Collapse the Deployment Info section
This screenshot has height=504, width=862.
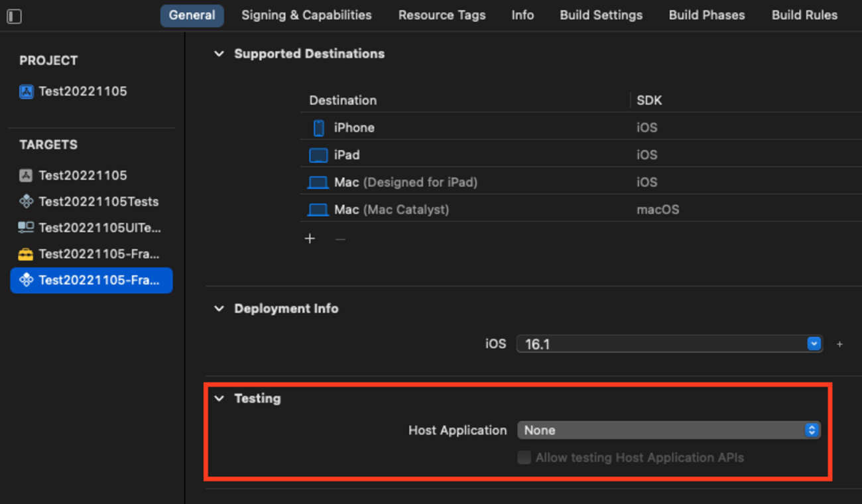pos(219,309)
